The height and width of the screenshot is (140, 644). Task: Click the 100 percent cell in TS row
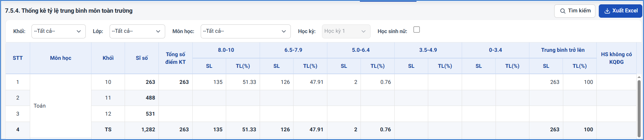(x=580, y=130)
